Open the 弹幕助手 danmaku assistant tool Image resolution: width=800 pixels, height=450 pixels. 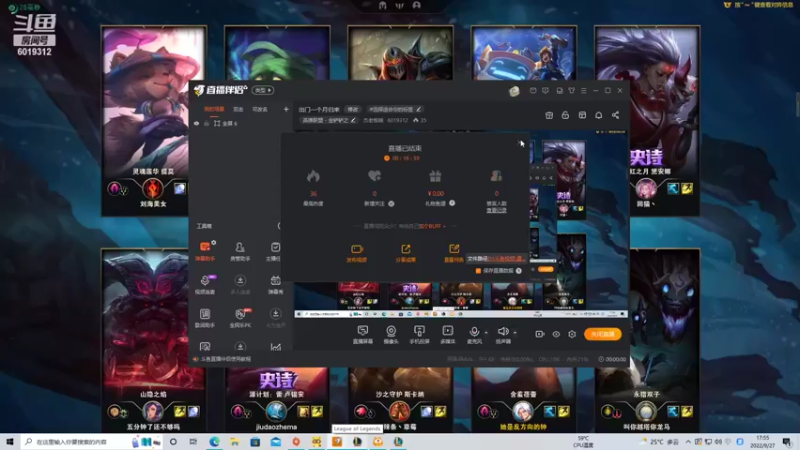(x=205, y=251)
